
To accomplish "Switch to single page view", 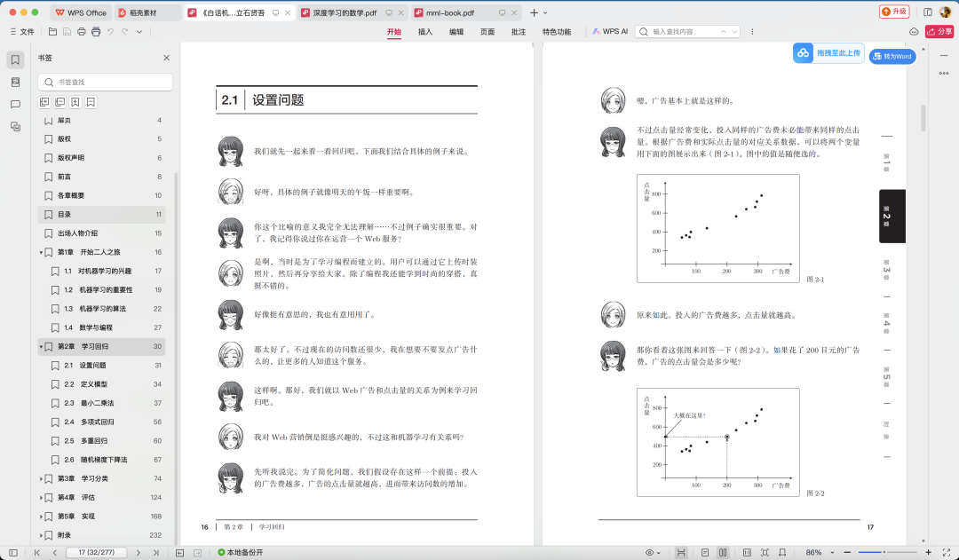I will (x=705, y=552).
